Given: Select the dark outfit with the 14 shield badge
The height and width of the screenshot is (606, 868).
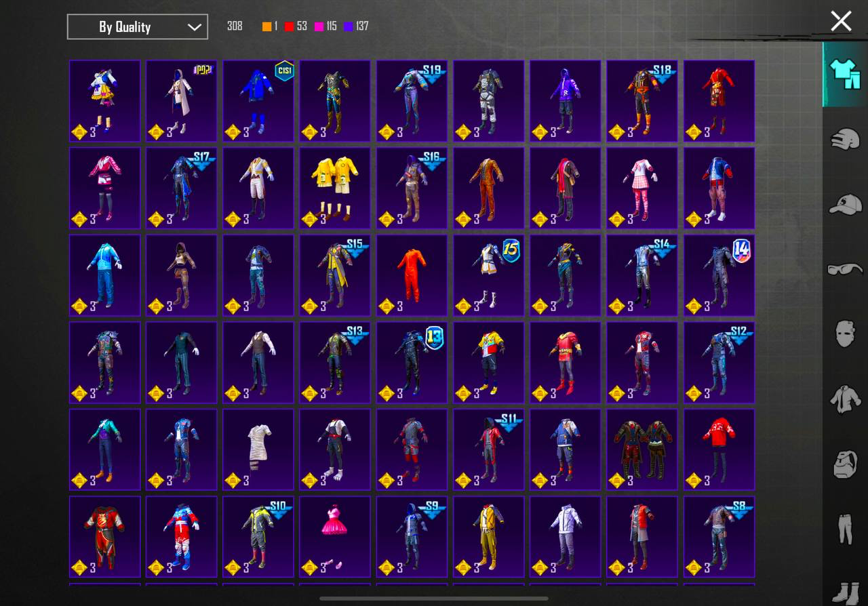Looking at the screenshot, I should click(719, 275).
